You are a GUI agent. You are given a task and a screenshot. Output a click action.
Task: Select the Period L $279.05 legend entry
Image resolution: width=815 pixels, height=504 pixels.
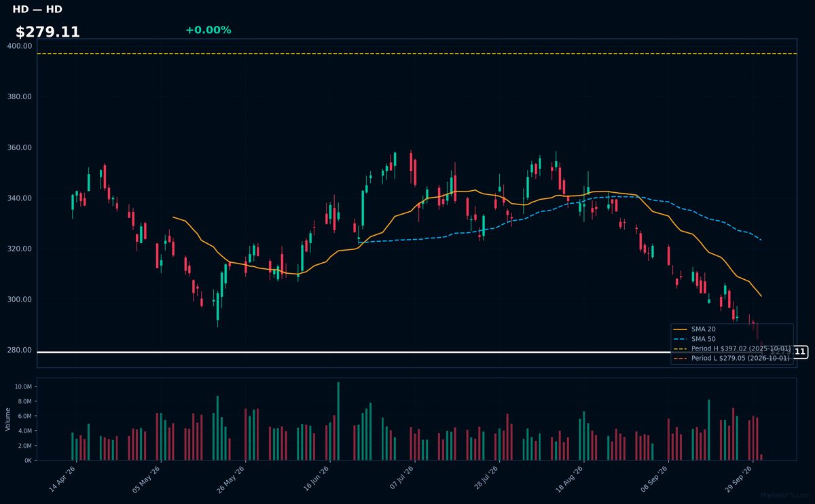click(x=732, y=357)
